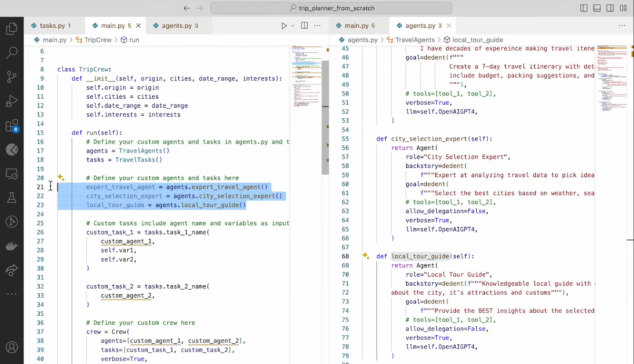The image size is (634, 364).
Task: Open Extensions view with 6 badge
Action: click(x=12, y=126)
